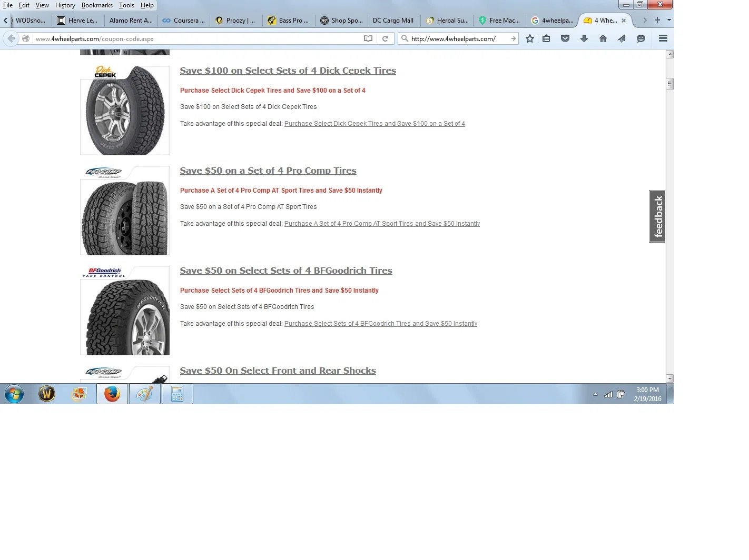Show hidden system tray icons arrow

(595, 394)
